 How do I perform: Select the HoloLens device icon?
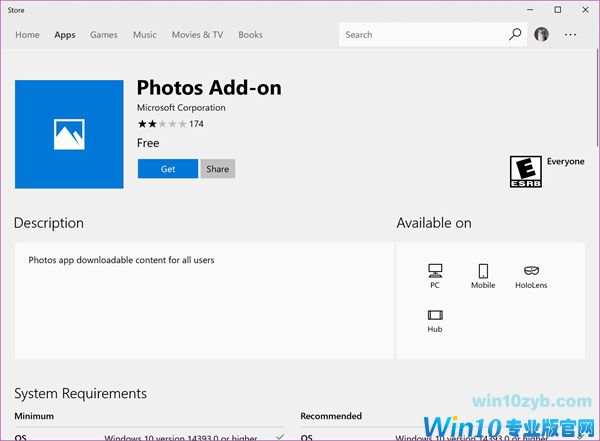(x=532, y=271)
